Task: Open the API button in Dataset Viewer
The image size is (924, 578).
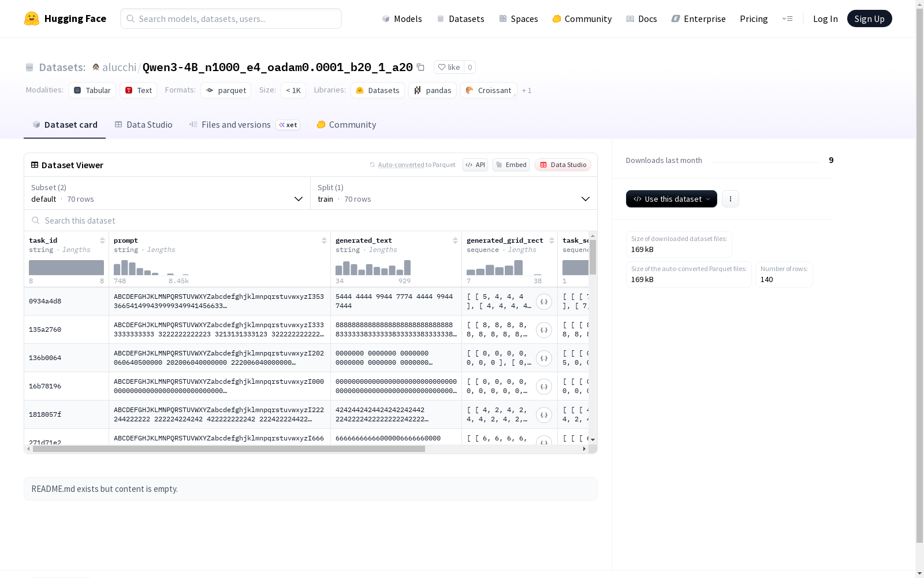Action: [x=475, y=165]
